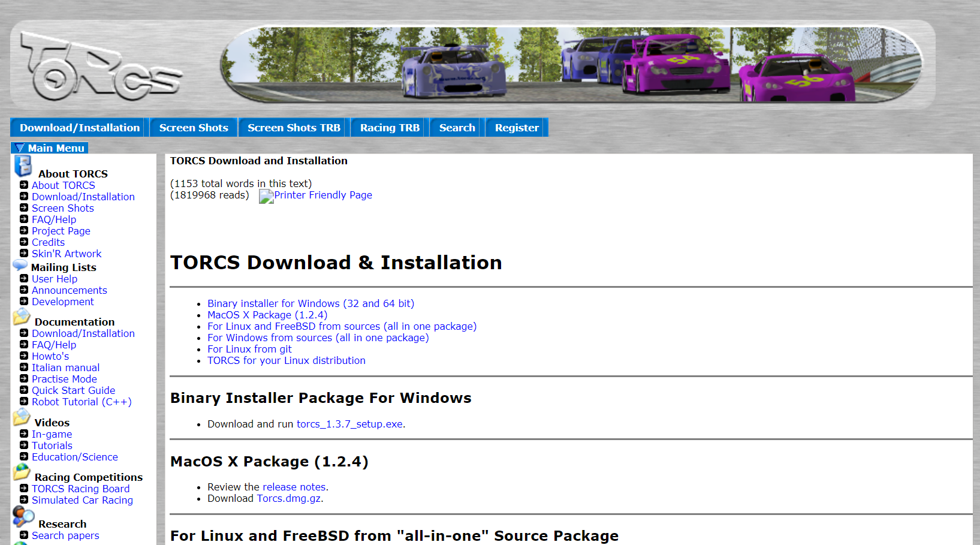Click arrow bullet beside Development
Viewport: 980px width, 545px height.
[24, 301]
